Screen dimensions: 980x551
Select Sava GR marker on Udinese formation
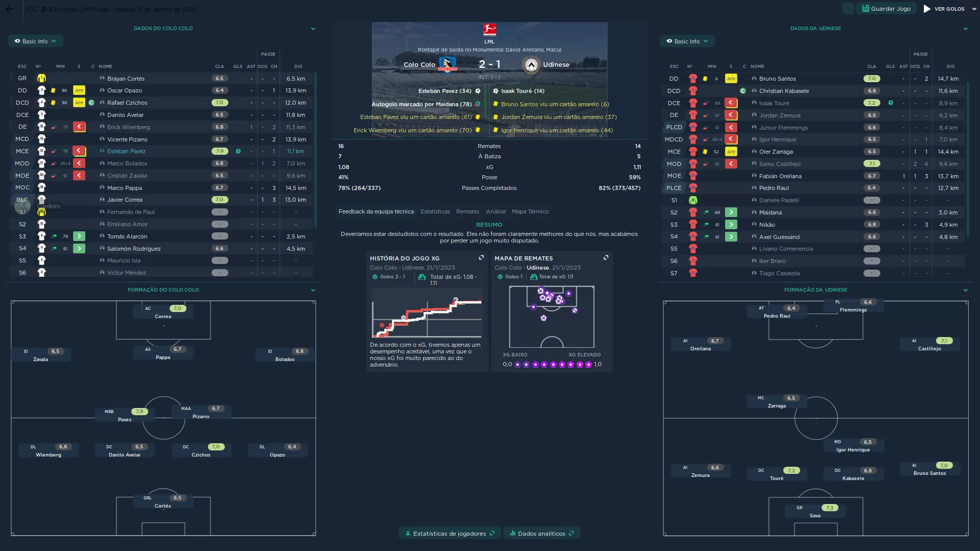[815, 512]
